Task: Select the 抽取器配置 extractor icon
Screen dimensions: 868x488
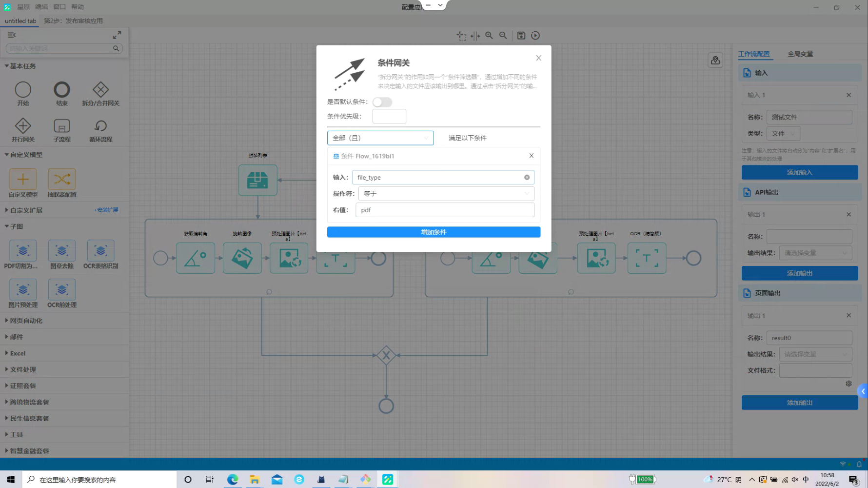Action: 61,179
